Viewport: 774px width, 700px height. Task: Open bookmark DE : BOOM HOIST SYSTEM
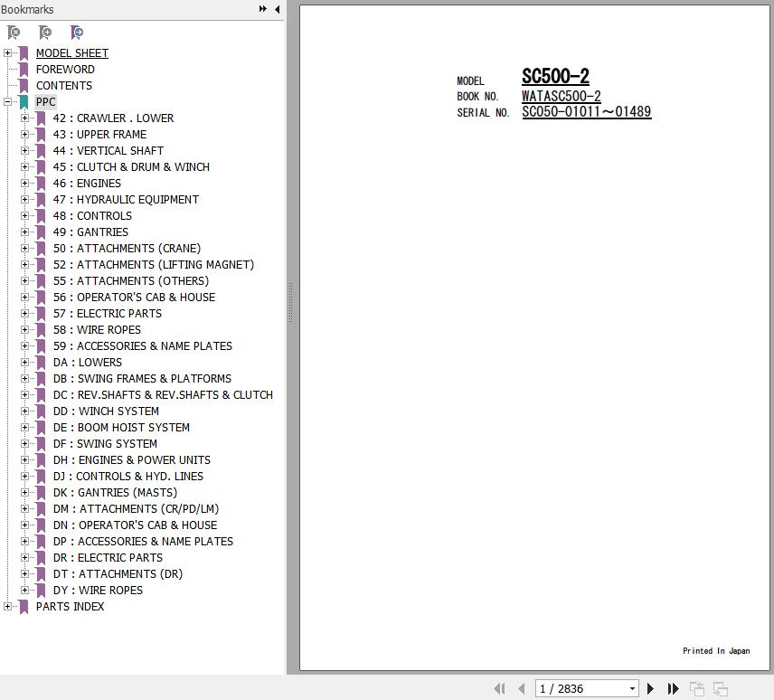point(121,428)
